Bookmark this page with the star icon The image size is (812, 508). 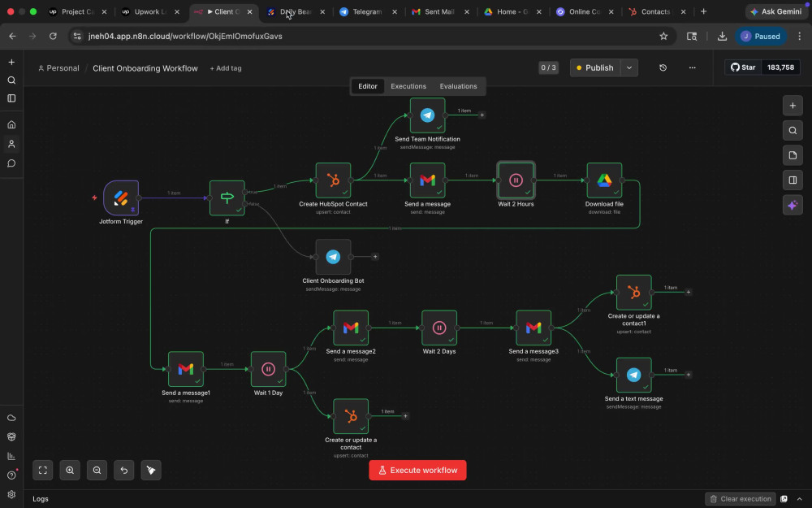tap(663, 37)
